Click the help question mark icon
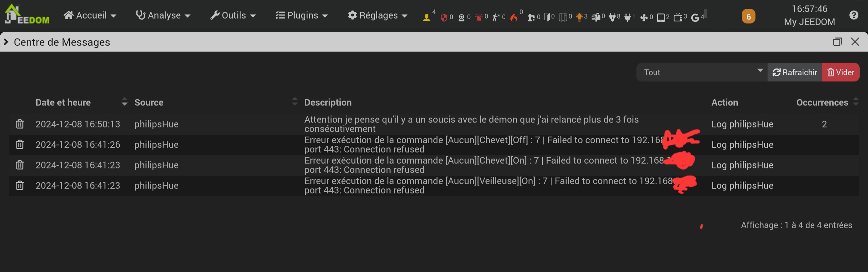Viewport: 868px width, 272px height. 854,15
